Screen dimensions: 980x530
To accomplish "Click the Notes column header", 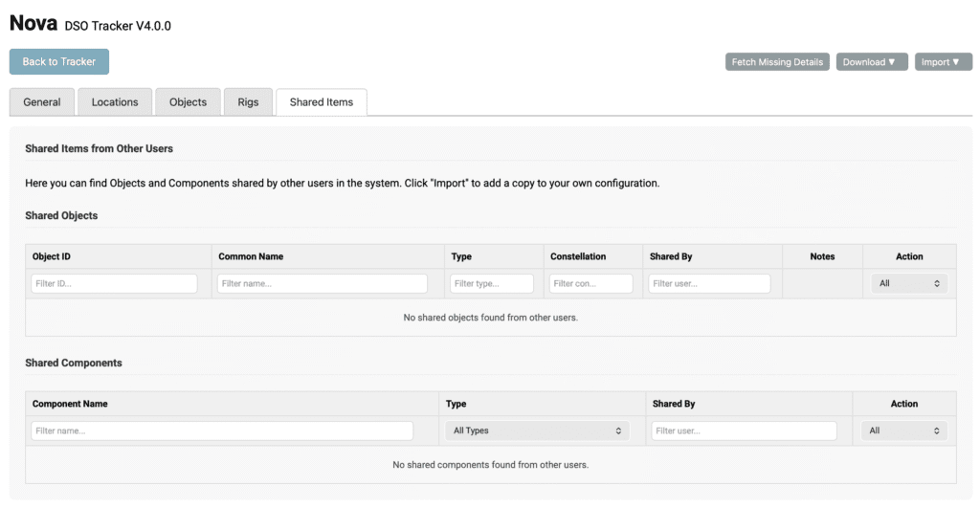I will (822, 256).
